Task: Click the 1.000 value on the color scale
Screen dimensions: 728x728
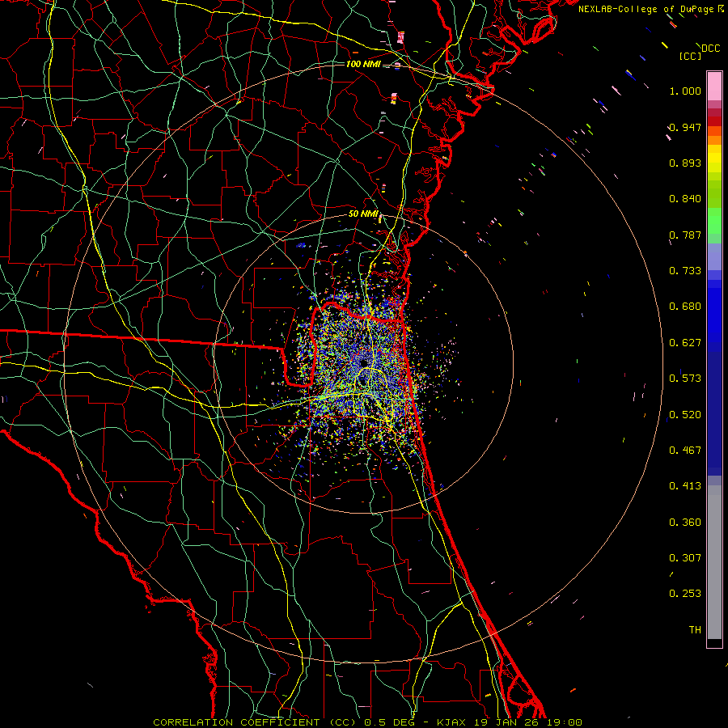Action: tap(685, 91)
